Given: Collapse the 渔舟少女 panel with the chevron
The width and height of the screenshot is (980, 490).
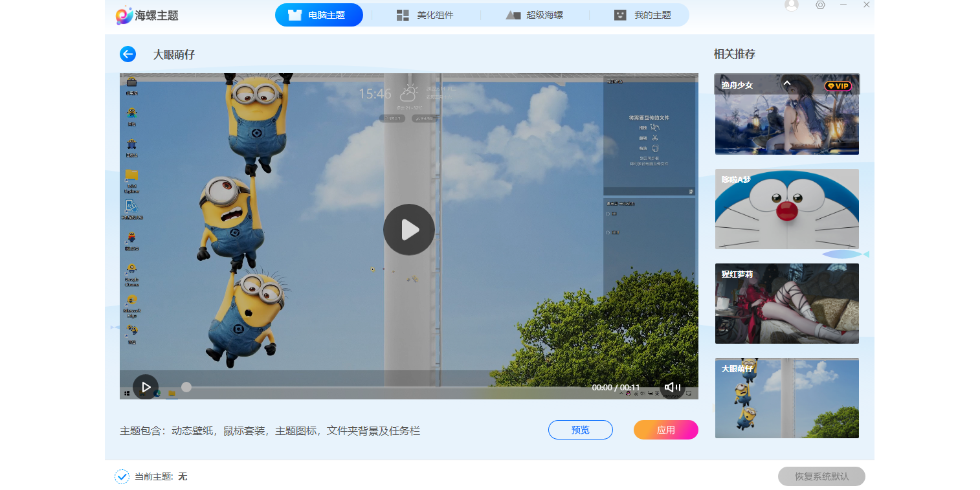Looking at the screenshot, I should click(x=787, y=83).
